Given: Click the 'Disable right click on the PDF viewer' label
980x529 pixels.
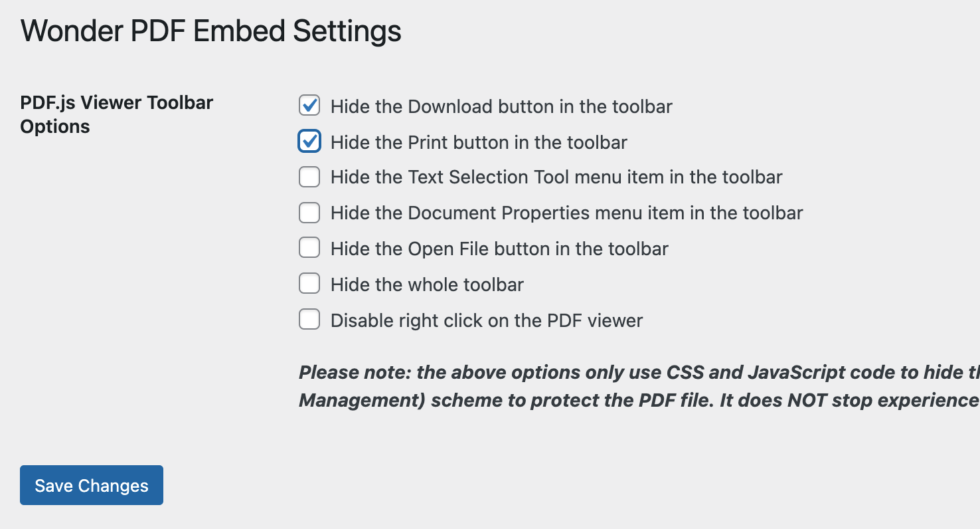Looking at the screenshot, I should [x=487, y=321].
